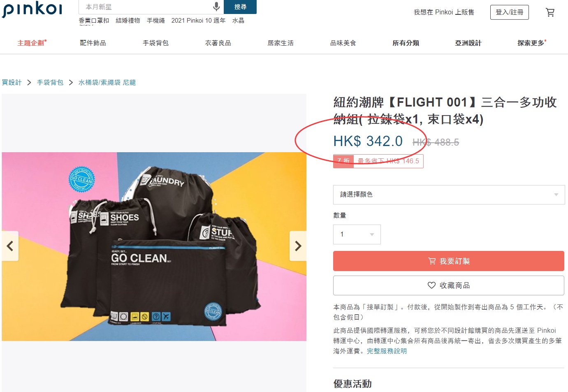The height and width of the screenshot is (392, 568).
Task: Open the 數量 quantity dropdown
Action: (x=357, y=234)
